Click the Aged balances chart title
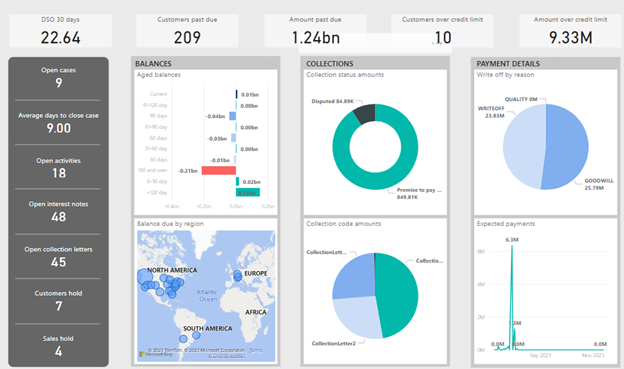The width and height of the screenshot is (624, 369). pyautogui.click(x=159, y=75)
